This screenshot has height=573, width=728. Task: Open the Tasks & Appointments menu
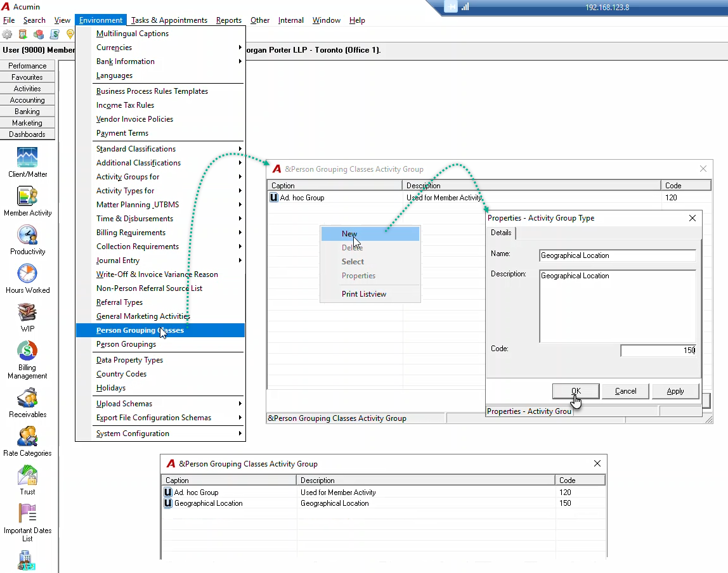(169, 20)
